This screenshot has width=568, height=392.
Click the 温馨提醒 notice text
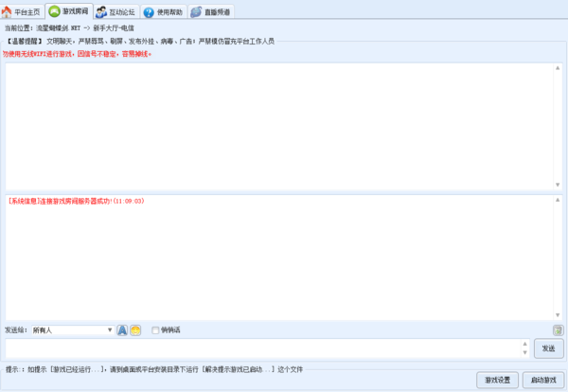140,42
